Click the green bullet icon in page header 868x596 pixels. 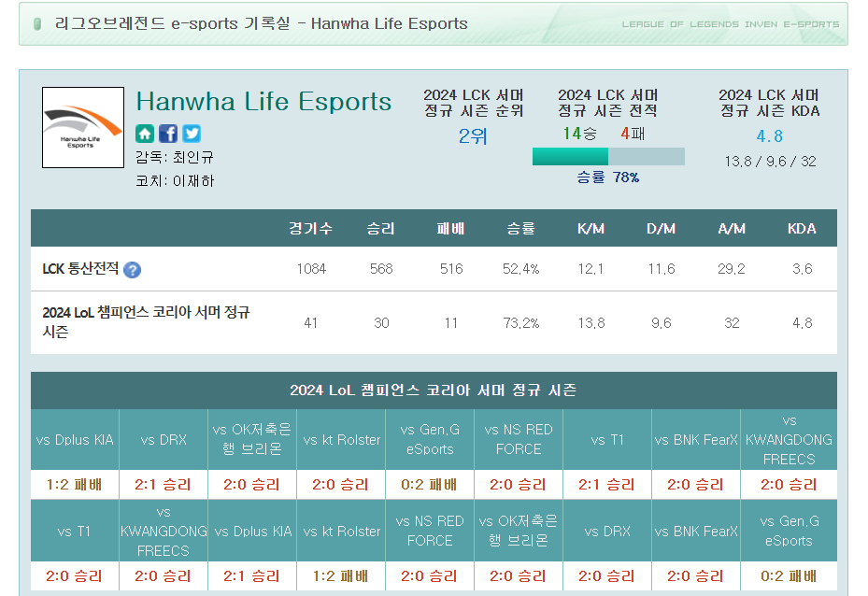click(37, 23)
